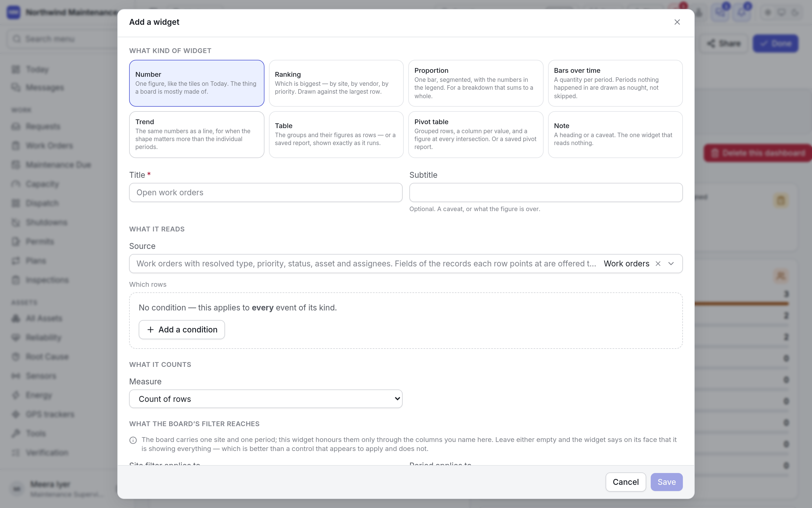
Task: Pick the Bars over time widget
Action: (615, 83)
